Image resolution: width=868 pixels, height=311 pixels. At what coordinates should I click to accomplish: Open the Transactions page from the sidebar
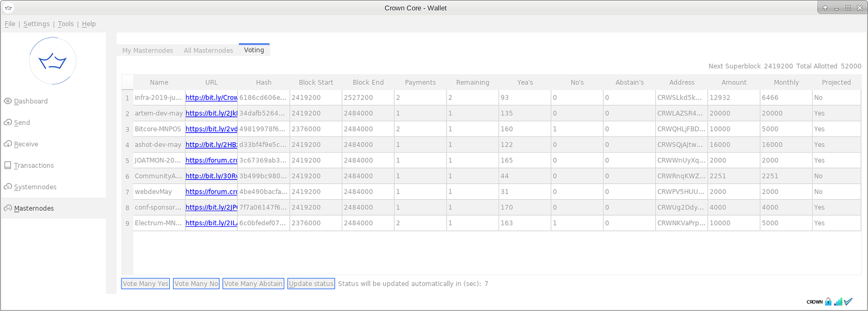coord(29,166)
